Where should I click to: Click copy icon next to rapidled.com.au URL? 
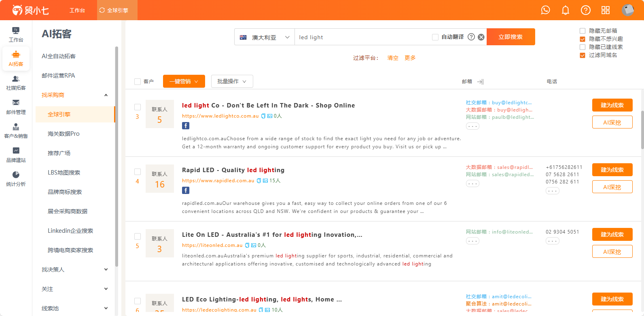[259, 181]
